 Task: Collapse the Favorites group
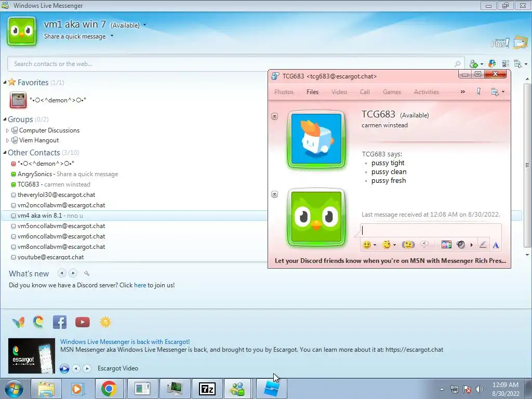5,83
